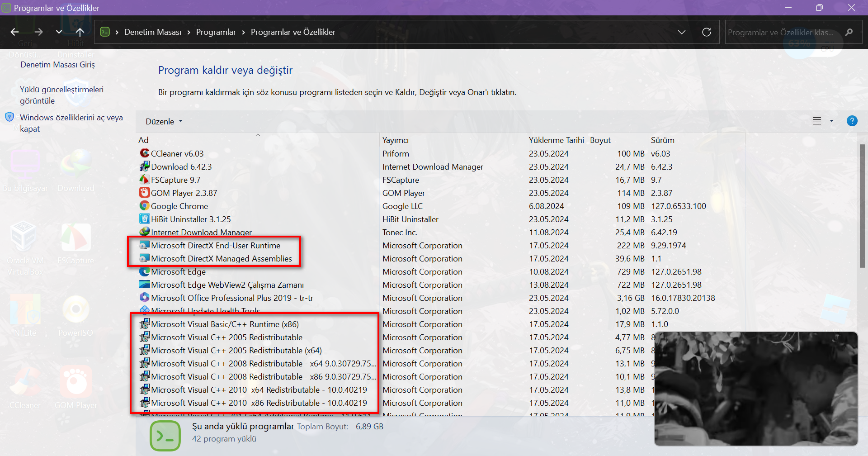Screen dimensions: 868x456
Task: Click version 127.0.6533.100 cell
Action: (x=678, y=206)
